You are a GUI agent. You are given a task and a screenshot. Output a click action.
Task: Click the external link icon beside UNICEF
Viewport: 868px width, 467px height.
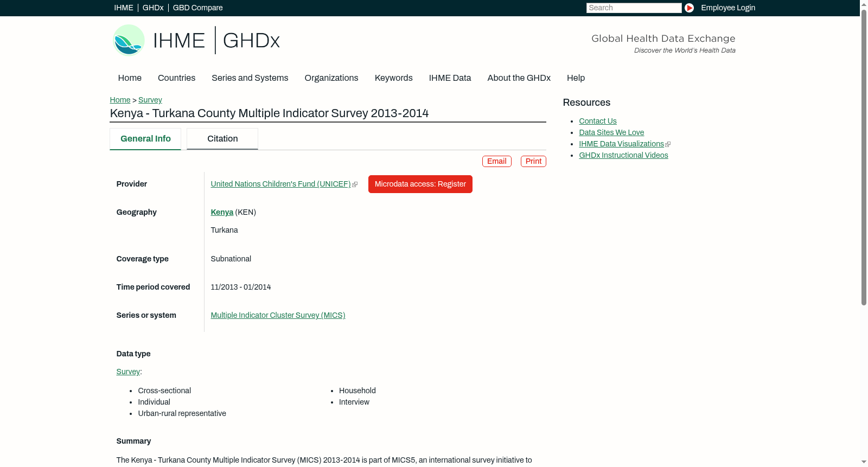click(355, 184)
